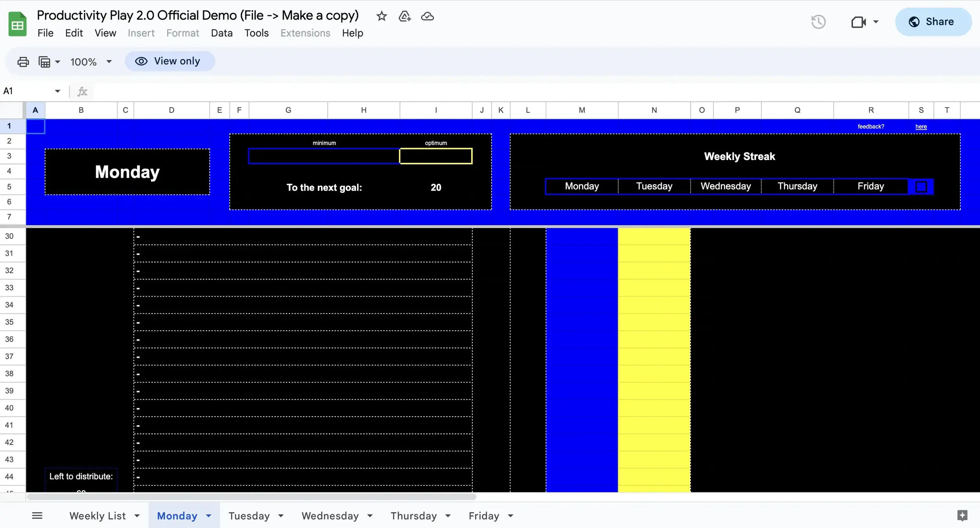Open version history clock icon
The image size is (980, 528).
pyautogui.click(x=818, y=22)
